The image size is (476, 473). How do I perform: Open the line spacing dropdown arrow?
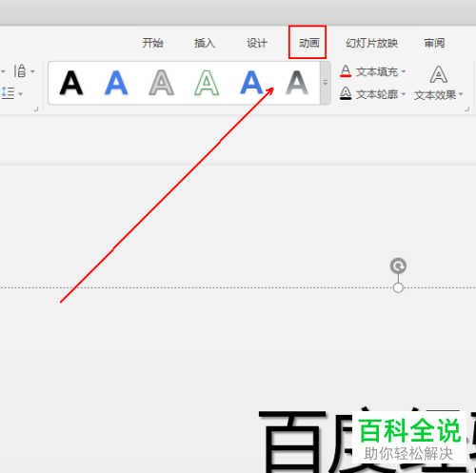[20, 94]
